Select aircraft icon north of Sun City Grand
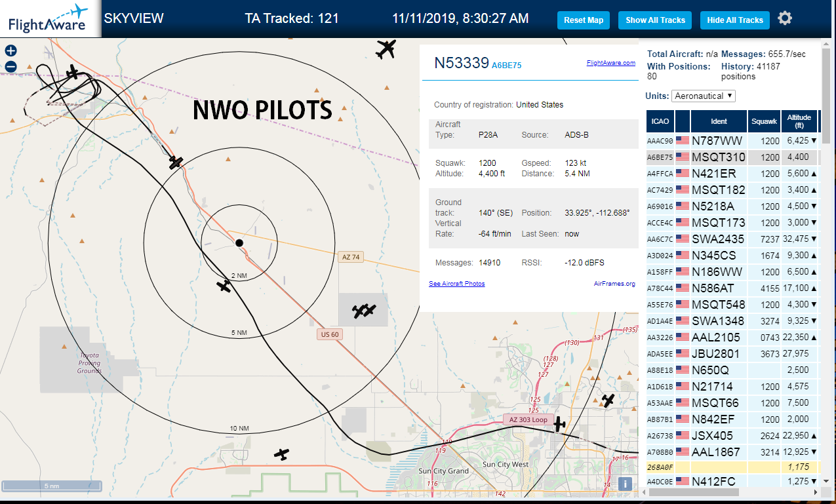Image resolution: width=836 pixels, height=504 pixels. (281, 454)
